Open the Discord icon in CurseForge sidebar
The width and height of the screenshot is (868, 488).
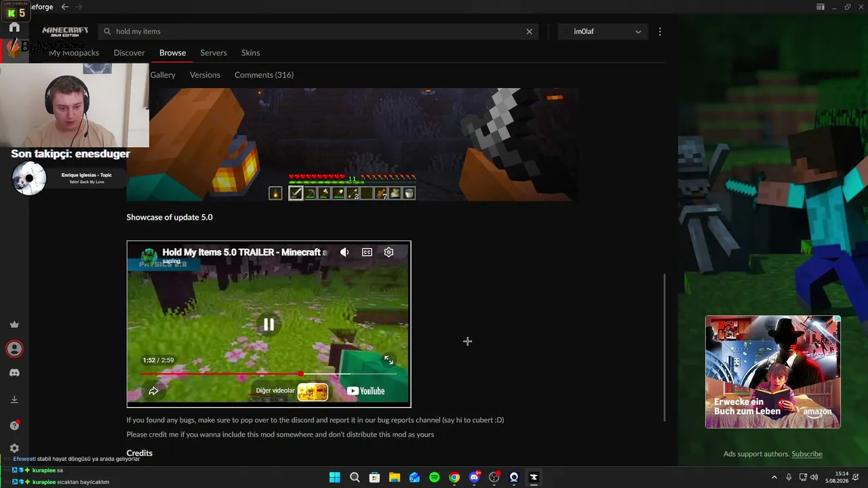(x=14, y=373)
